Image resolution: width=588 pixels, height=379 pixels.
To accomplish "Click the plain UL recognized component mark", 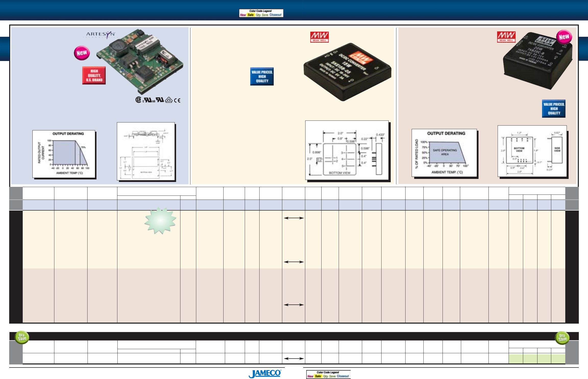I will [x=160, y=100].
